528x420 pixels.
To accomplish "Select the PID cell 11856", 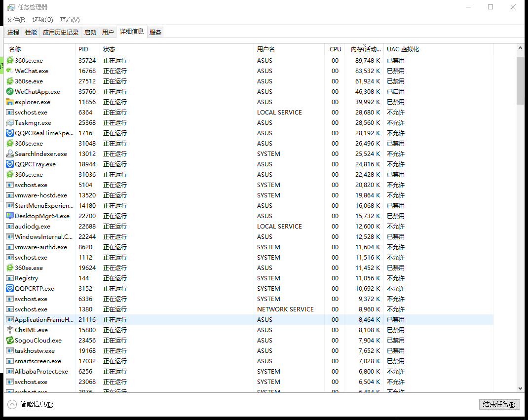I will [x=87, y=102].
